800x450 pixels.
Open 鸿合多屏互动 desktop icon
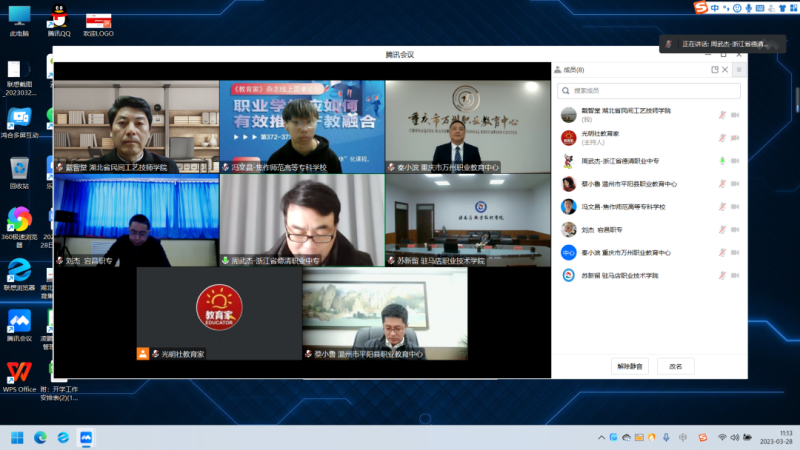tap(19, 123)
